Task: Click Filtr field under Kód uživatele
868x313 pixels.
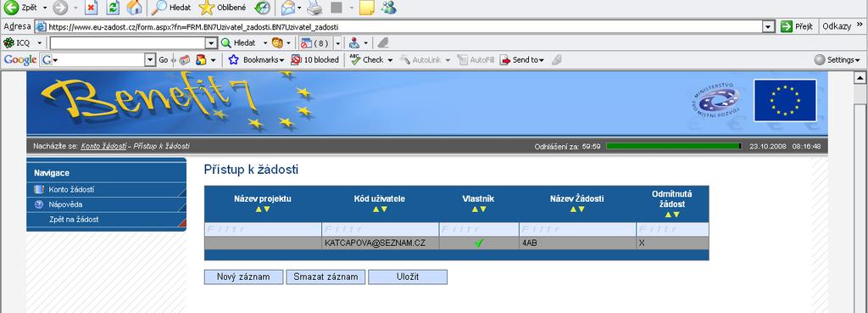Action: coord(381,229)
